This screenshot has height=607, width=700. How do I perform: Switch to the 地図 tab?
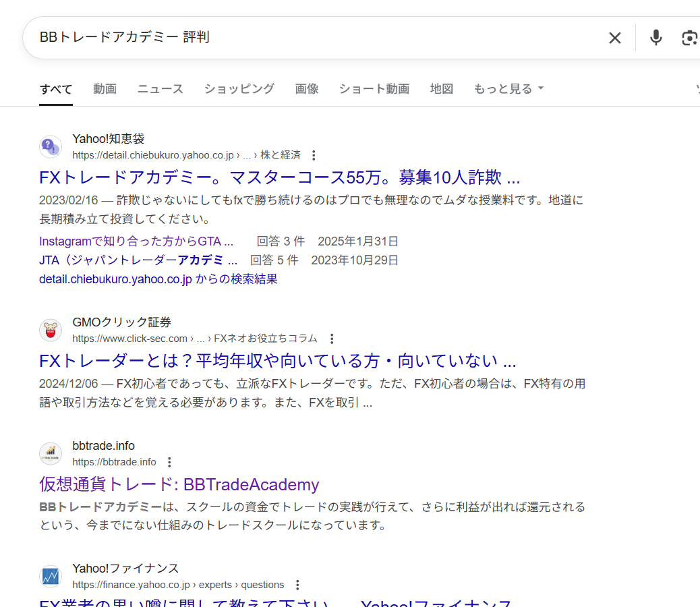[x=442, y=89]
